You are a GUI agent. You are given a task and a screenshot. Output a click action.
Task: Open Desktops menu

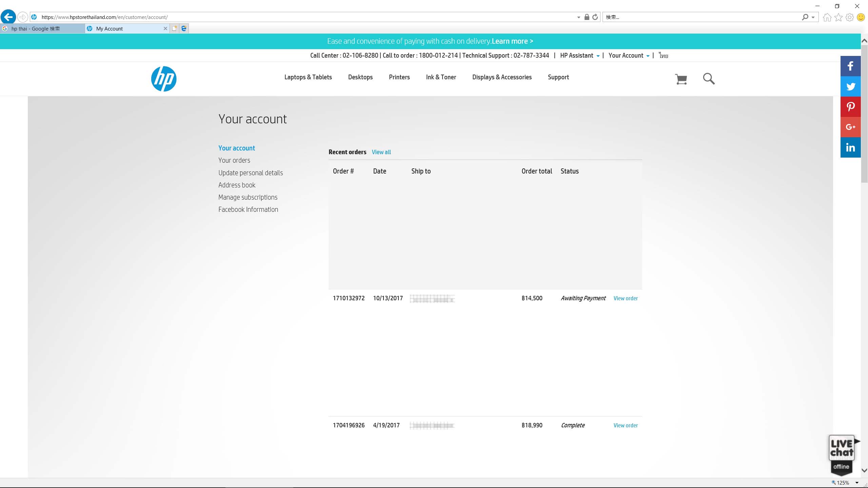pyautogui.click(x=360, y=77)
